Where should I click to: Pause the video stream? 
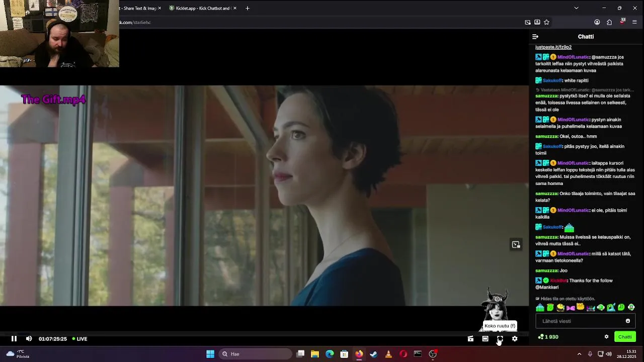(14, 339)
